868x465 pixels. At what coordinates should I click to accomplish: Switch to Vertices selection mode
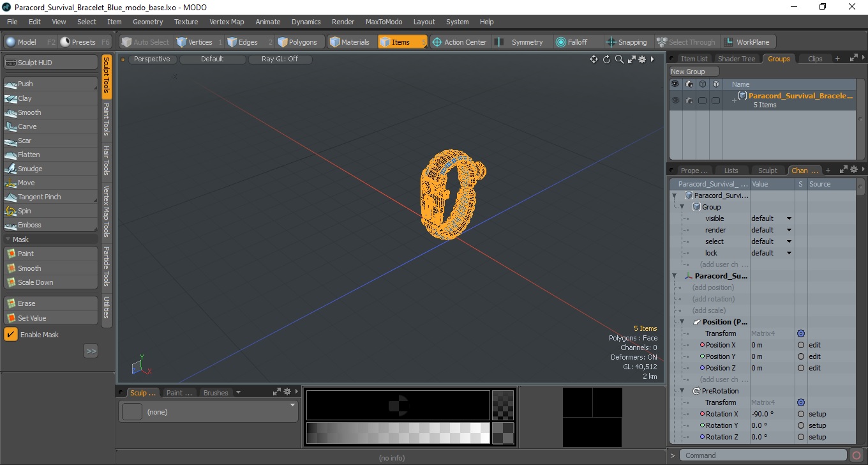coord(198,42)
